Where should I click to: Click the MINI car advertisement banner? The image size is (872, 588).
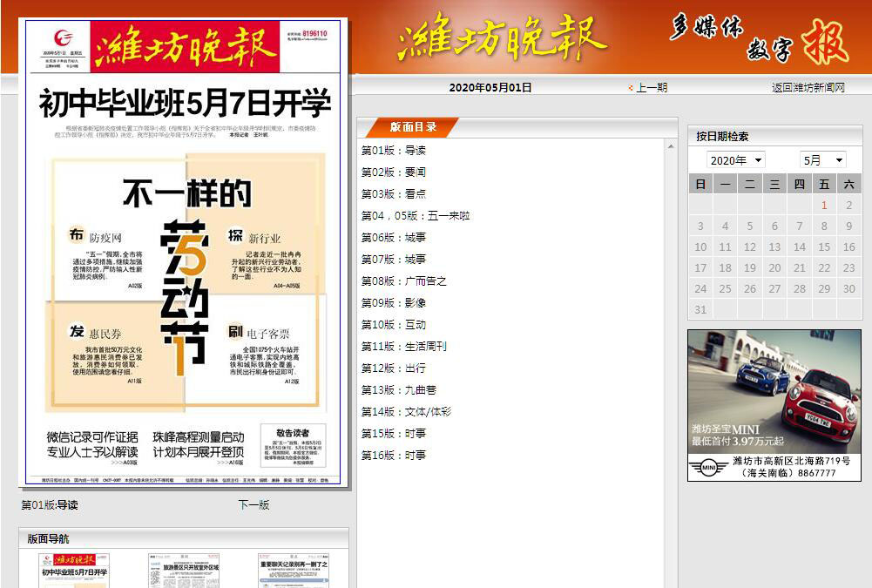point(774,404)
